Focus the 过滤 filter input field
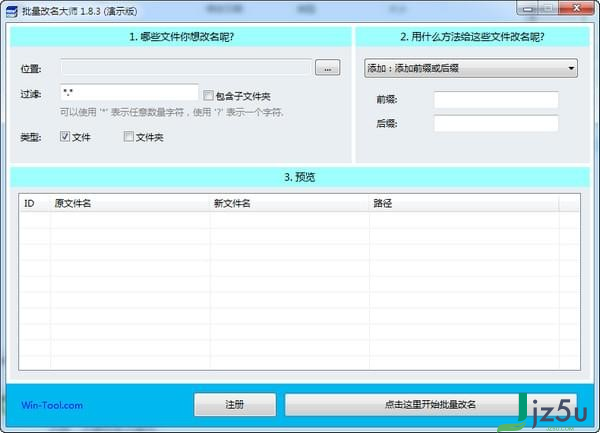Screen dimensions: 600x433 tap(129, 92)
